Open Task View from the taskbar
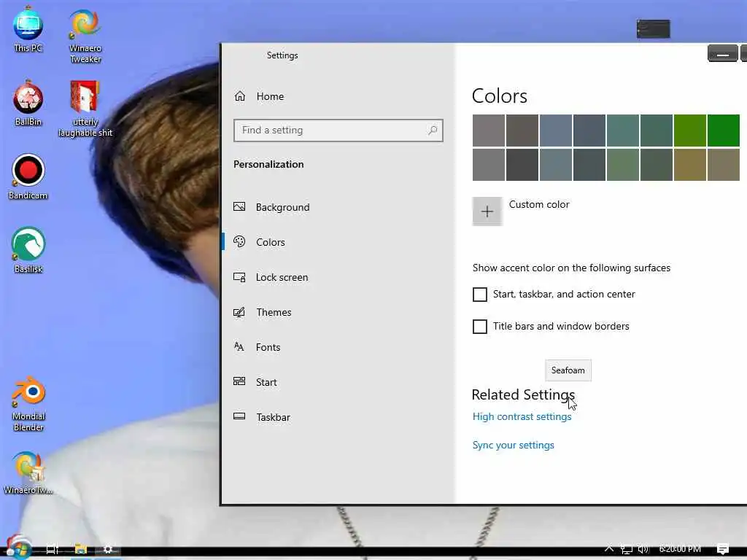This screenshot has width=747, height=560. pyautogui.click(x=53, y=549)
